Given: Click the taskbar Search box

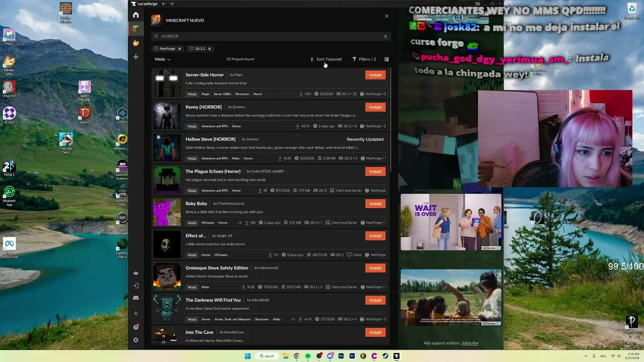Looking at the screenshot, I should pyautogui.click(x=267, y=356).
